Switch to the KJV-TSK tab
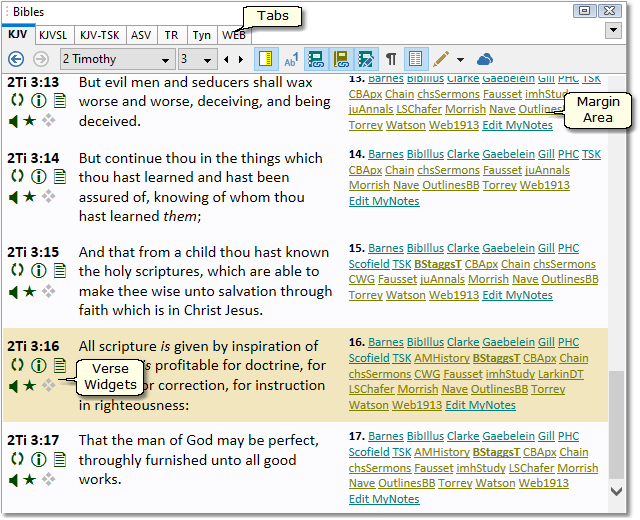The height and width of the screenshot is (520, 640). coord(100,35)
